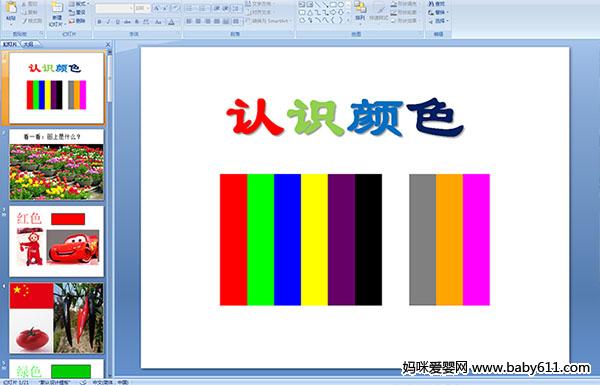Select the rectangle shape in the shapes gallery
This screenshot has height=385, width=600.
tap(333, 5)
